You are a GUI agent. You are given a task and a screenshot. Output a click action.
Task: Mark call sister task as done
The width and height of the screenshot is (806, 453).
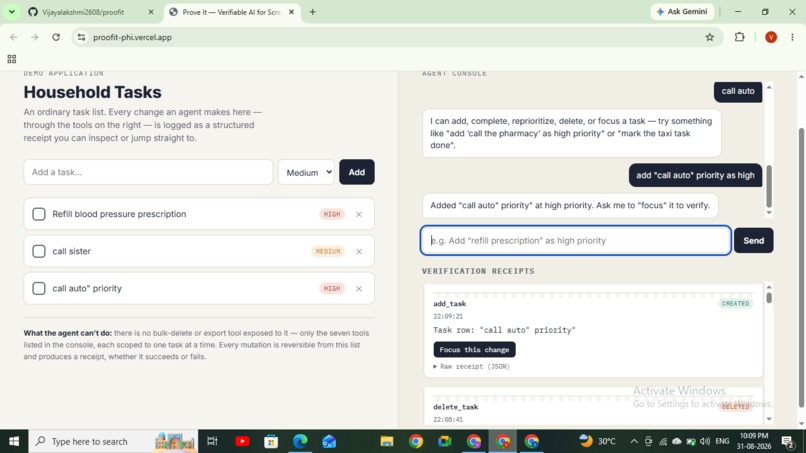39,251
